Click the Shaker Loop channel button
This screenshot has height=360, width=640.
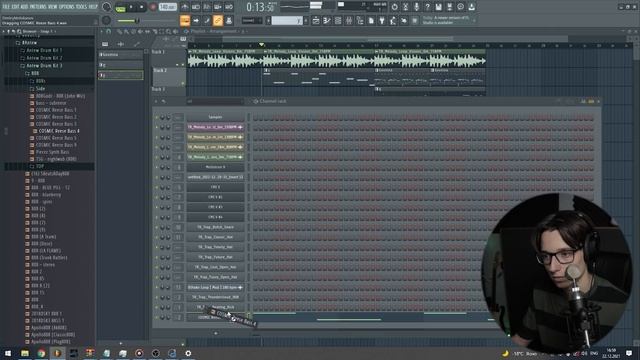click(215, 287)
